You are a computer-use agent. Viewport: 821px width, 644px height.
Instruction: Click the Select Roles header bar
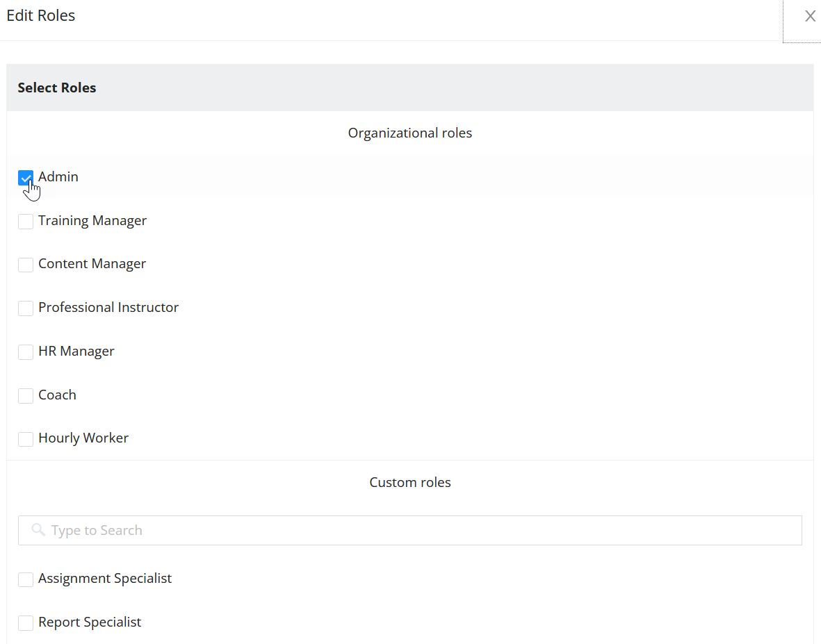pos(57,88)
